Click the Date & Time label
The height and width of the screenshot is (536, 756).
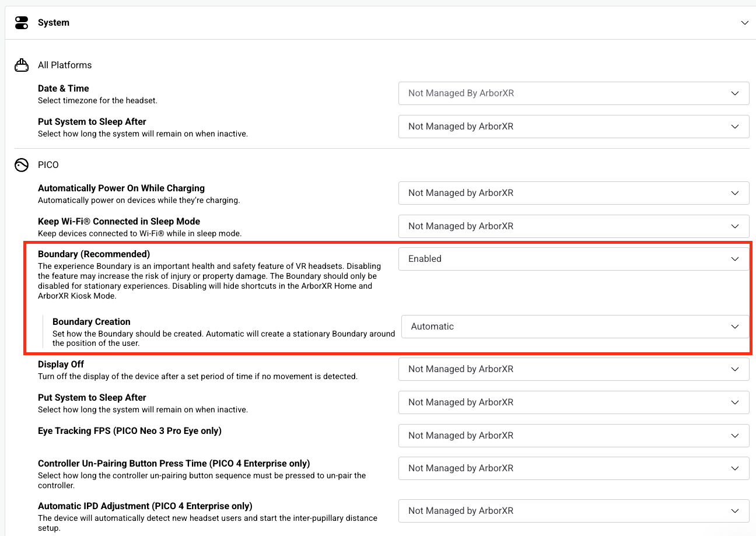point(64,89)
